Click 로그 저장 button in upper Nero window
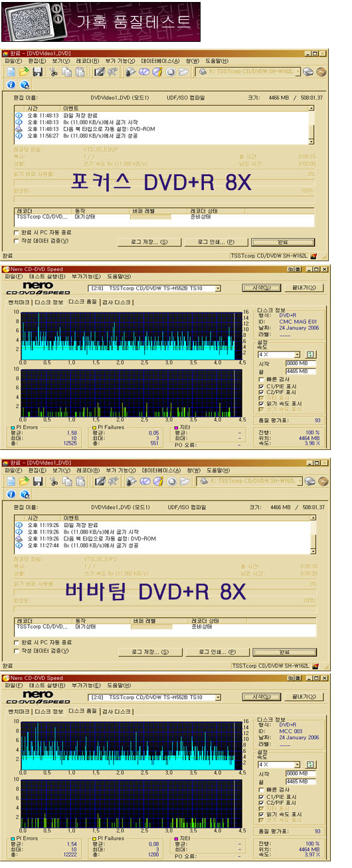 [150, 242]
